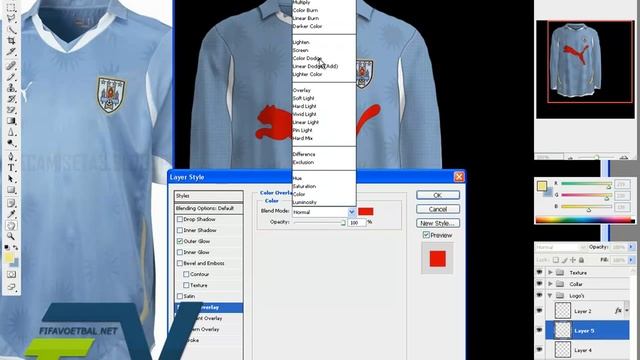
Task: Expand the Texture layer group
Action: (550, 272)
